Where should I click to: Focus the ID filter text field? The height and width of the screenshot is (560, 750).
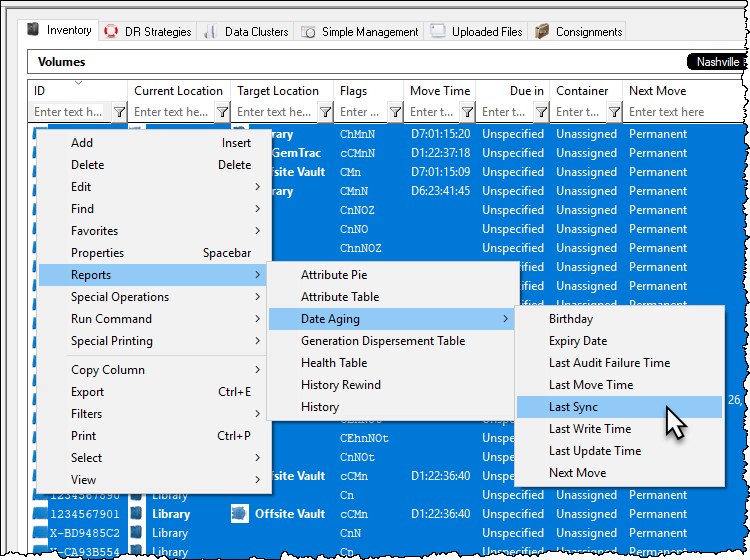coord(70,112)
